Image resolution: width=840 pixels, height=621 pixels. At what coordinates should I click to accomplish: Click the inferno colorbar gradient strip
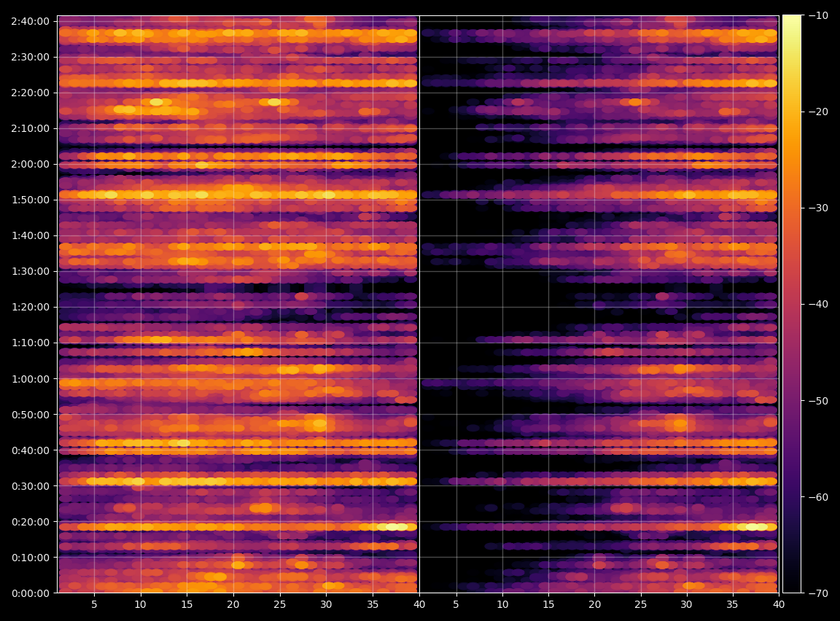[792, 304]
